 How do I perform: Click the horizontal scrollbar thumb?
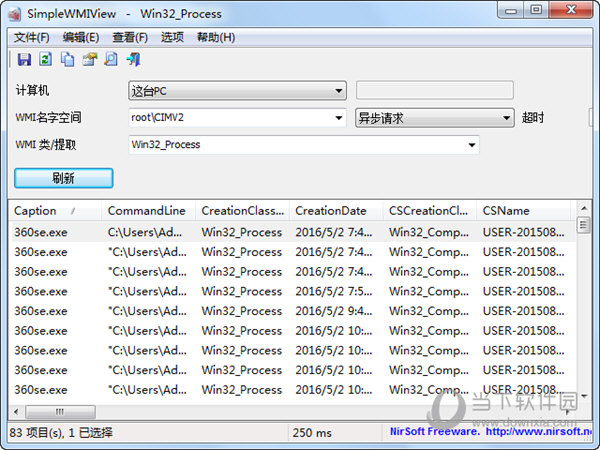60,412
